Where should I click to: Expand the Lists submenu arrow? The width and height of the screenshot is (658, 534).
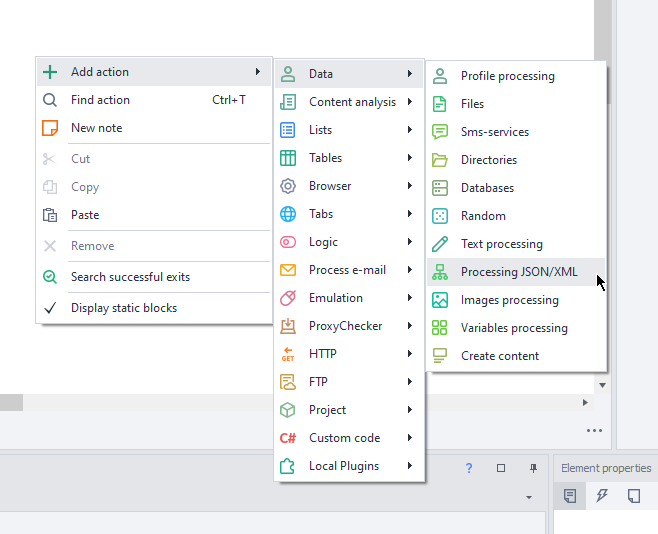click(x=410, y=130)
